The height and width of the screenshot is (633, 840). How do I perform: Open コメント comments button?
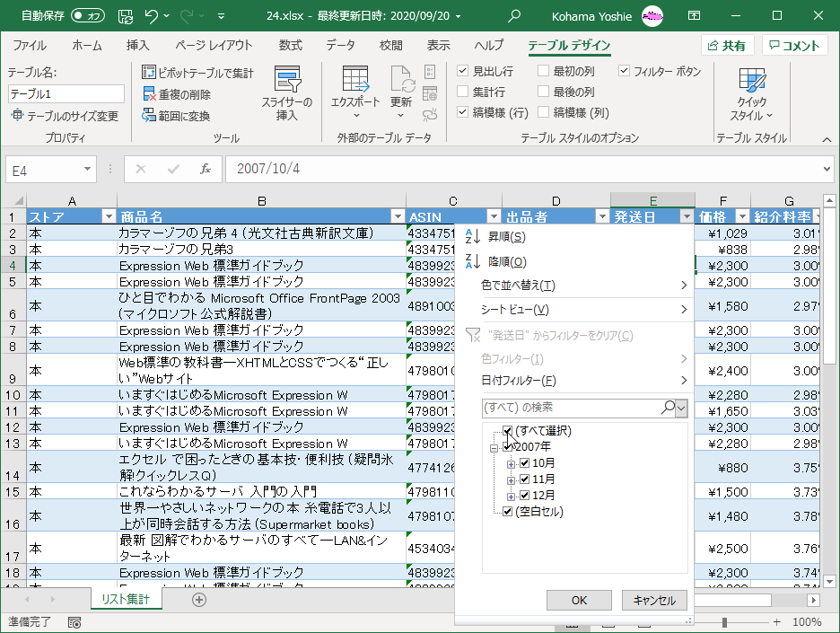tap(795, 46)
